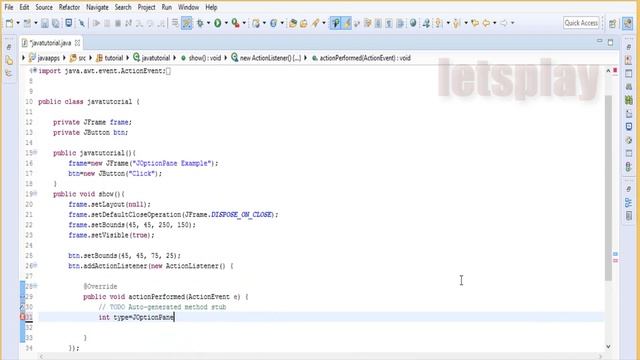Open the Back history dropdown arrow
This screenshot has width=640, height=360.
[495, 23]
